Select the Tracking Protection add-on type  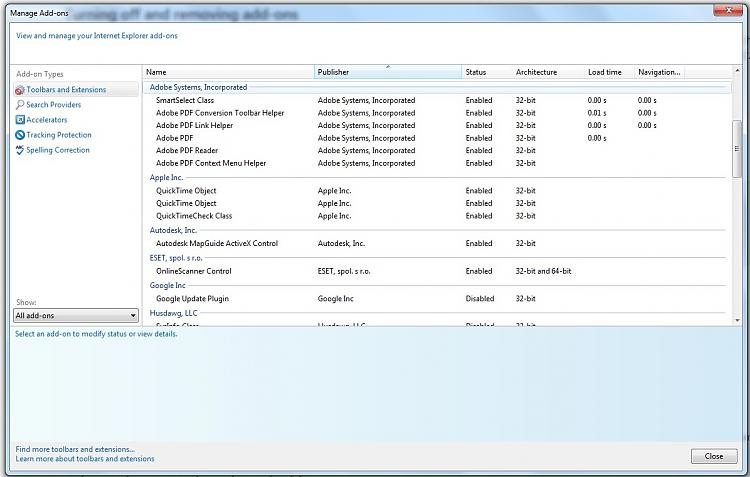click(59, 135)
